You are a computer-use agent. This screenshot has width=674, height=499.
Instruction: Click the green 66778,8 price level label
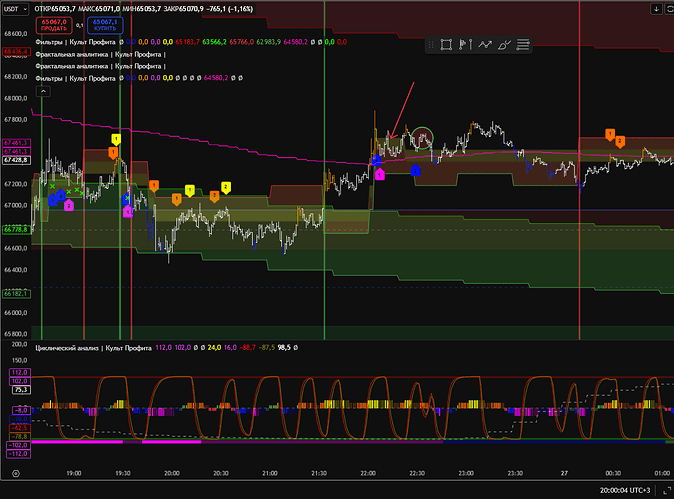click(x=15, y=229)
